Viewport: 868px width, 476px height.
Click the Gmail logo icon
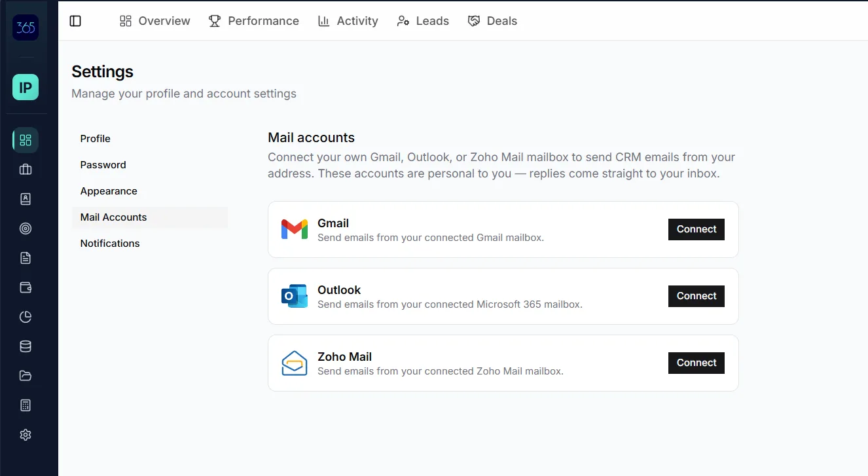[295, 229]
